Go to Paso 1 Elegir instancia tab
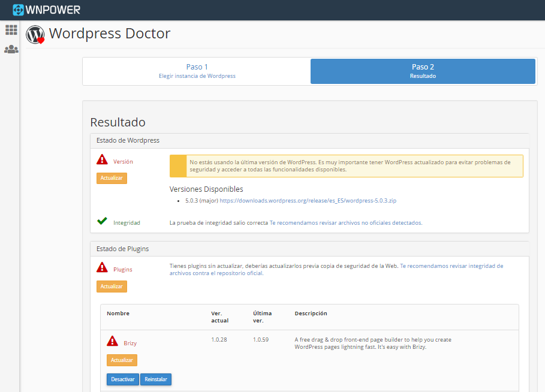Viewport: 545px width, 392px height. click(x=197, y=71)
